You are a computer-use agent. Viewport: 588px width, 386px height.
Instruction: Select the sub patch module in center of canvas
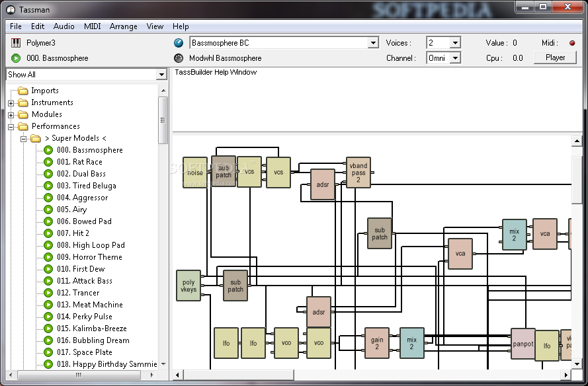pyautogui.click(x=380, y=233)
